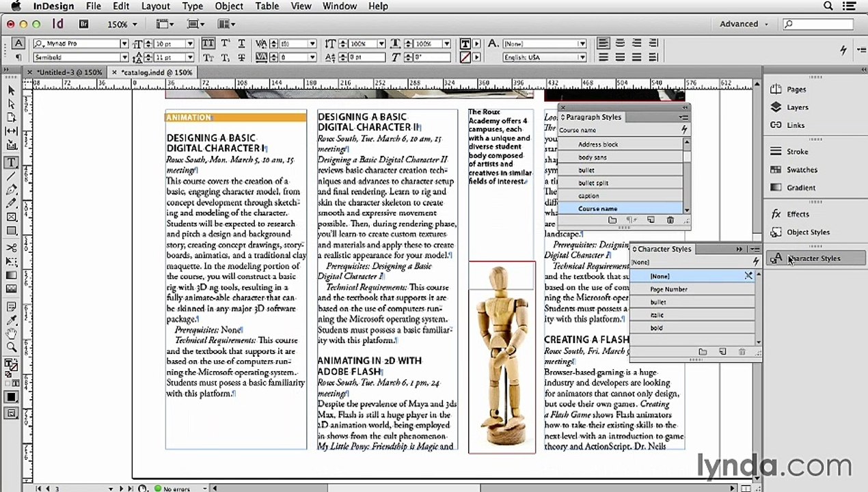Open the Effects panel
Screen dimensions: 868x492
click(798, 214)
